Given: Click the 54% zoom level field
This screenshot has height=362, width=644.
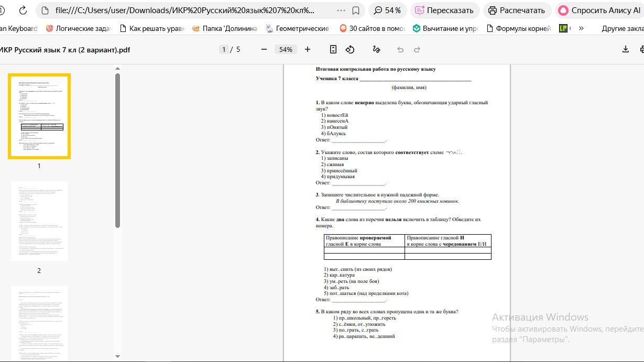Looking at the screenshot, I should tap(286, 49).
